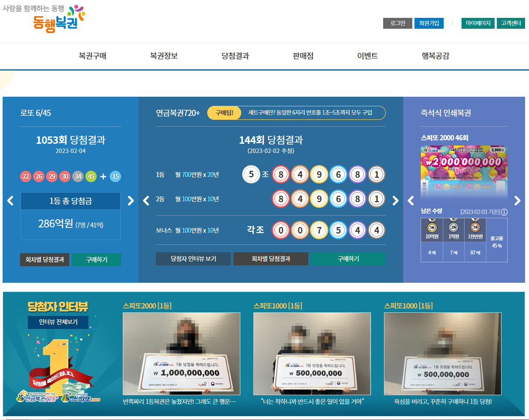This screenshot has width=529, height=420.
Task: Show previous 즉석식 인쇄복권 item arrow
Action: [411, 200]
